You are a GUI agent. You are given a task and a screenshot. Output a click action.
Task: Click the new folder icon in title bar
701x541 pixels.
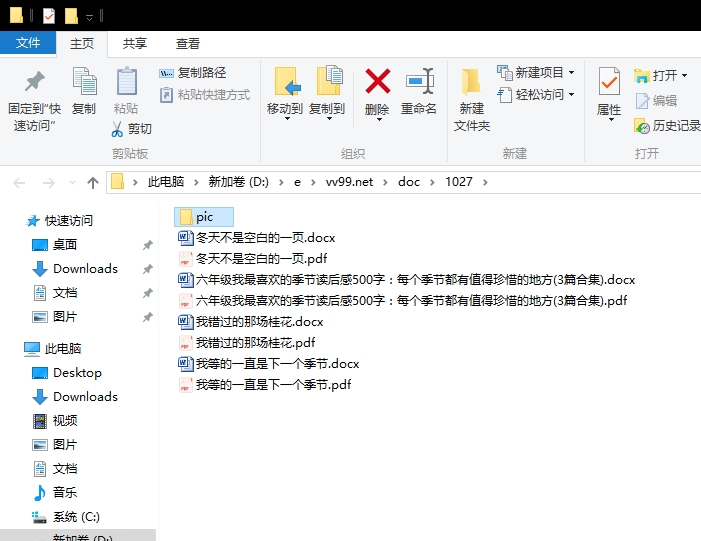coord(71,16)
